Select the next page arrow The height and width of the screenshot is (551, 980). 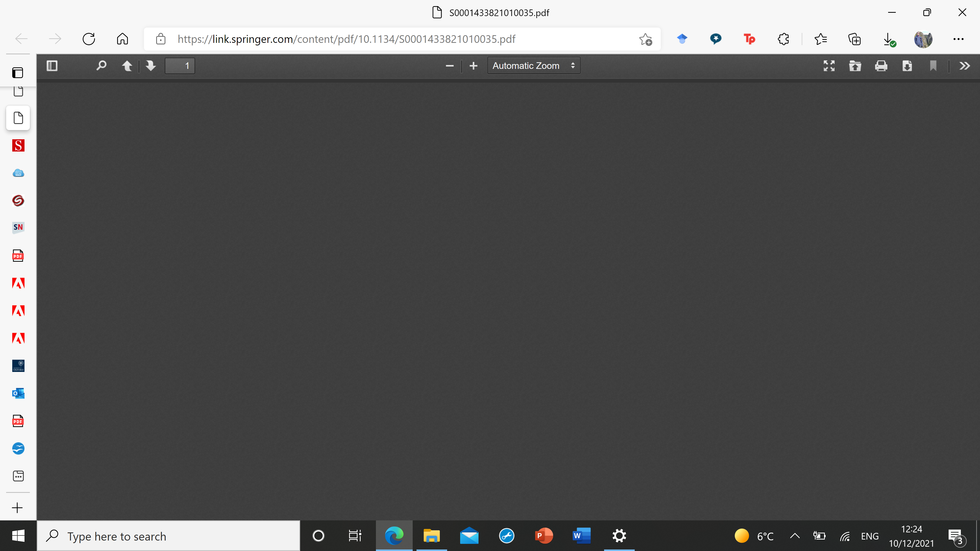[151, 65]
